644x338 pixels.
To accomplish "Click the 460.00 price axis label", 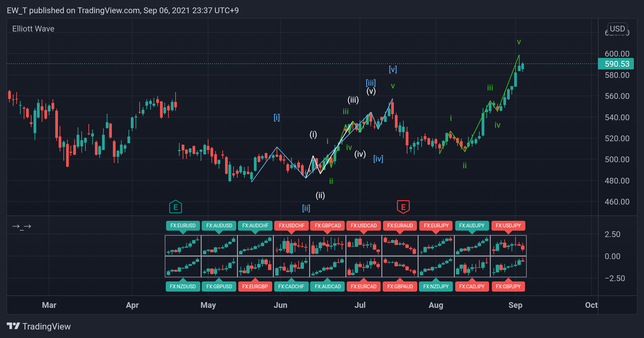I will point(617,202).
